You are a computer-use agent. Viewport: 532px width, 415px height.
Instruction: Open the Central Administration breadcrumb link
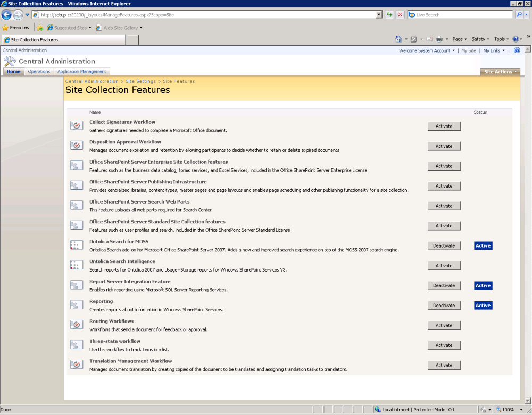point(92,81)
